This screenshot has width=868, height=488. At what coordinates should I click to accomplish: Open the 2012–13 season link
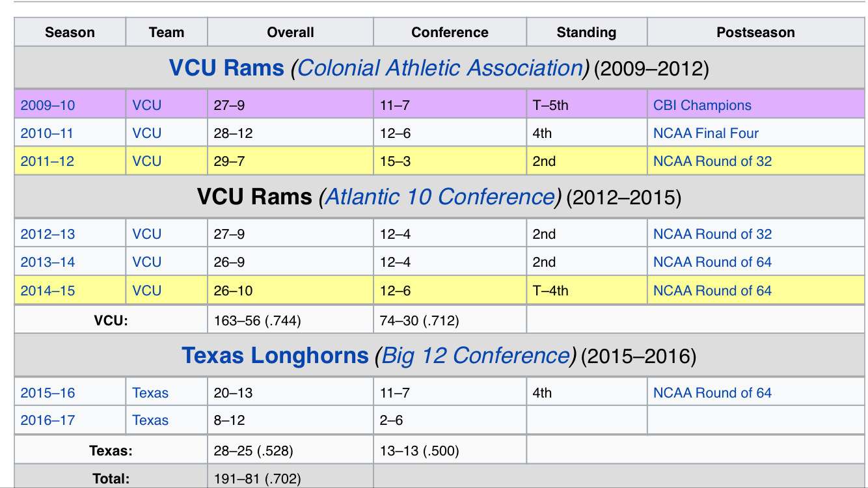tap(47, 234)
